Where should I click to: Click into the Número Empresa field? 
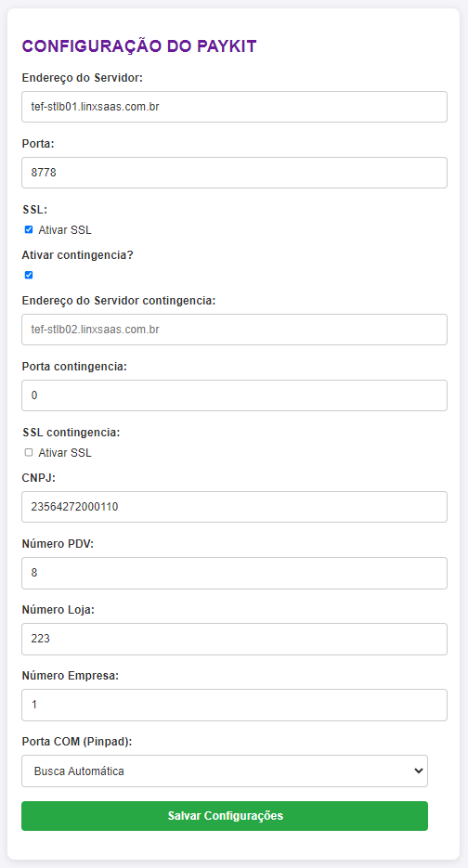(x=234, y=705)
